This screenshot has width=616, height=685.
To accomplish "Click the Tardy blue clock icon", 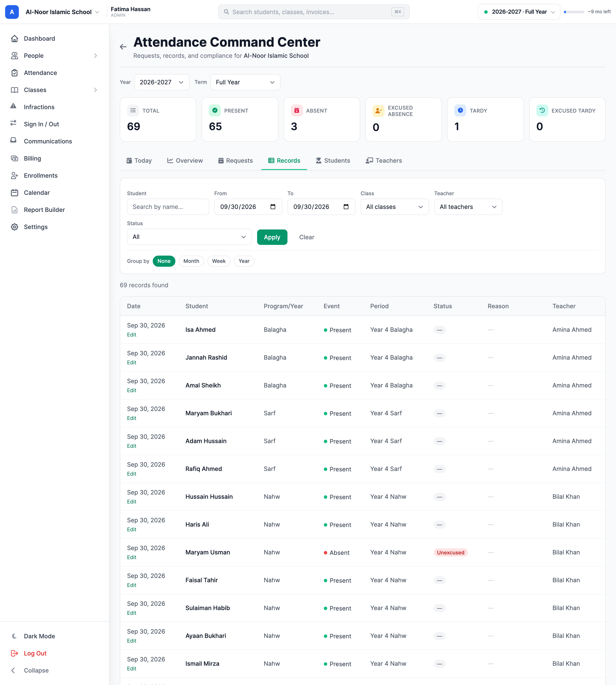I will (460, 110).
